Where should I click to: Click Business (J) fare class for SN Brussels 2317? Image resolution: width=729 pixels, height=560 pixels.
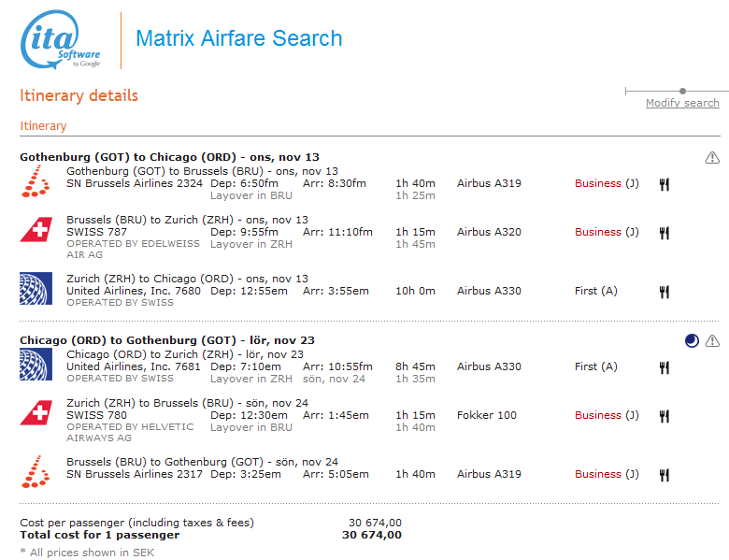(607, 474)
